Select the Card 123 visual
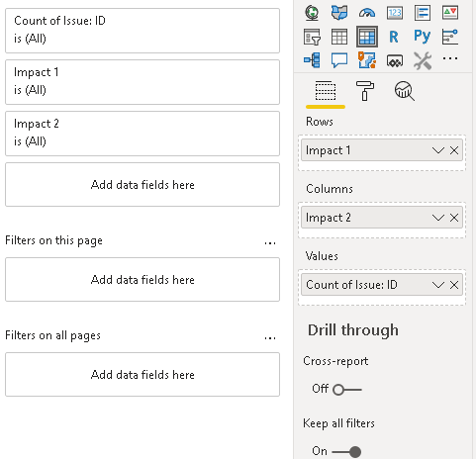 [x=395, y=13]
